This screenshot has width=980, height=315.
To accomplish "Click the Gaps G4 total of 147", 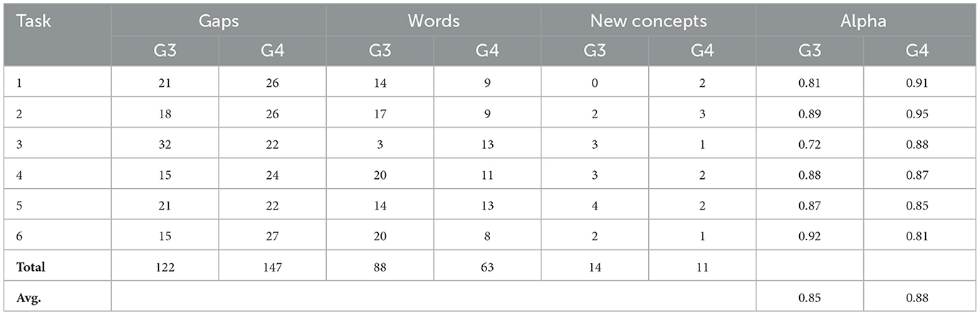I will point(272,268).
